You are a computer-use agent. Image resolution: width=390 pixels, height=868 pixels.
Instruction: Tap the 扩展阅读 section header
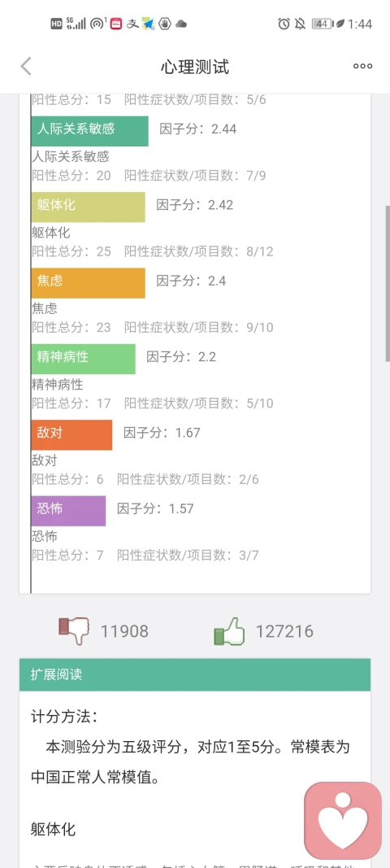click(x=195, y=674)
